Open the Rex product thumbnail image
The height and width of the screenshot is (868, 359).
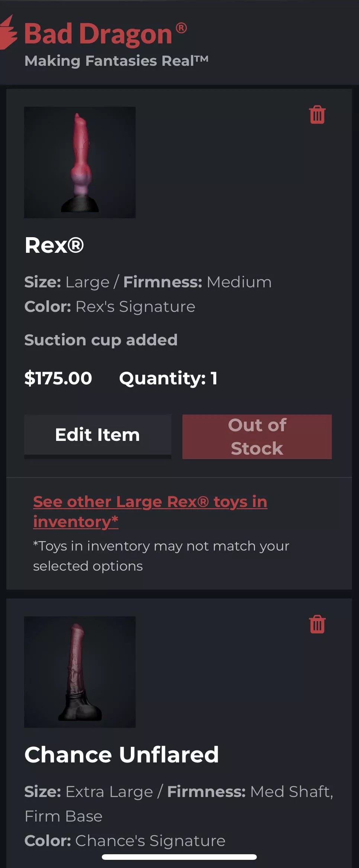pyautogui.click(x=80, y=162)
